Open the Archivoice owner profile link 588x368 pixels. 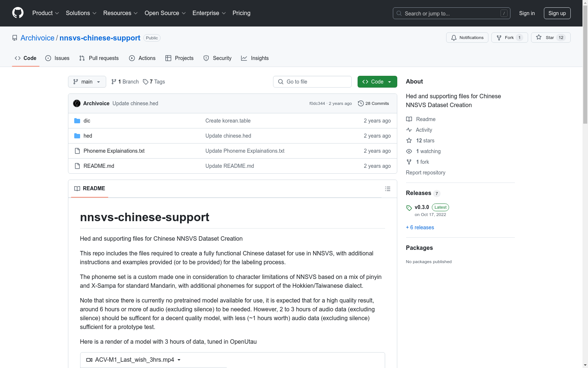(x=37, y=38)
